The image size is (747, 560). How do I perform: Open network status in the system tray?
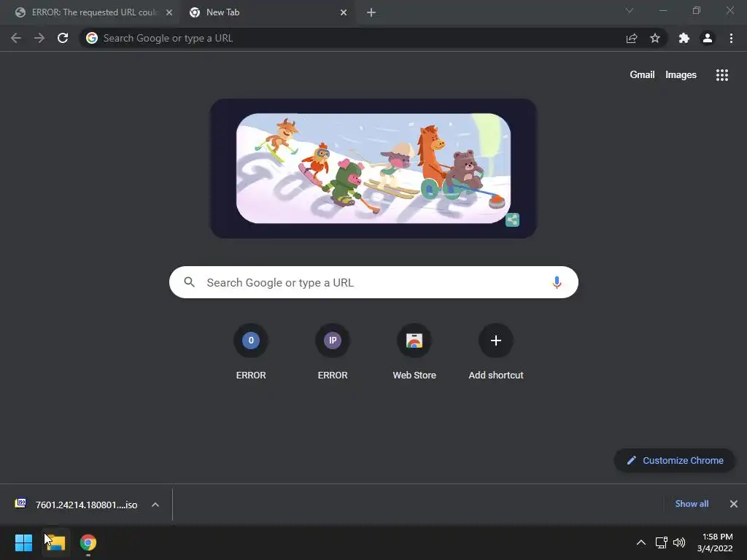(661, 542)
